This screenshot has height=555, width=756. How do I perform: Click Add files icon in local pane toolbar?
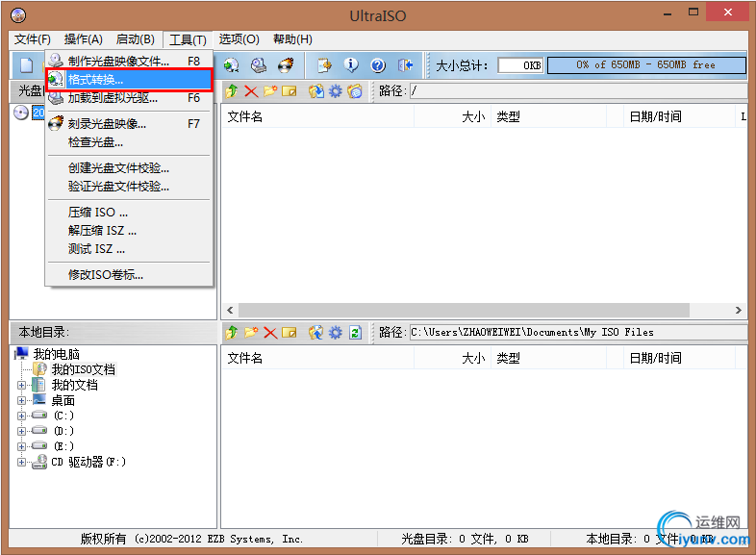(316, 332)
